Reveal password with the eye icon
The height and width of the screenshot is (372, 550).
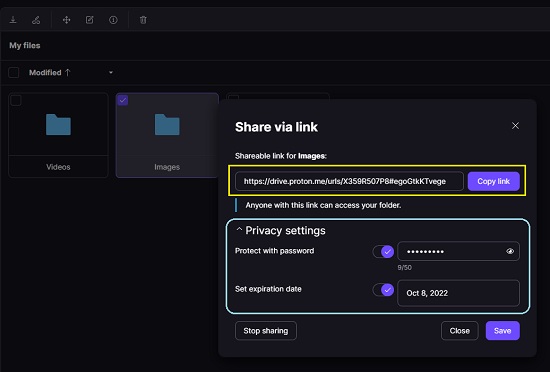pyautogui.click(x=510, y=251)
